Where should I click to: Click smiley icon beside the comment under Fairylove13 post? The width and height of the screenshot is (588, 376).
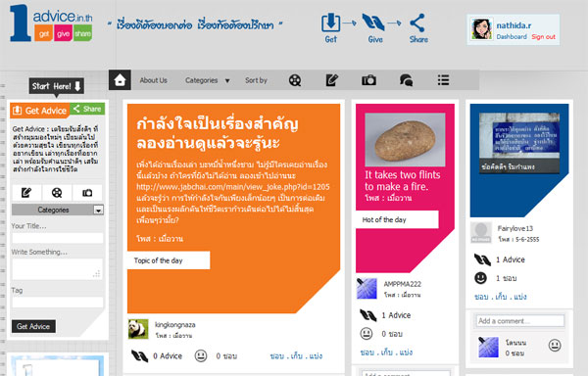tap(555, 345)
